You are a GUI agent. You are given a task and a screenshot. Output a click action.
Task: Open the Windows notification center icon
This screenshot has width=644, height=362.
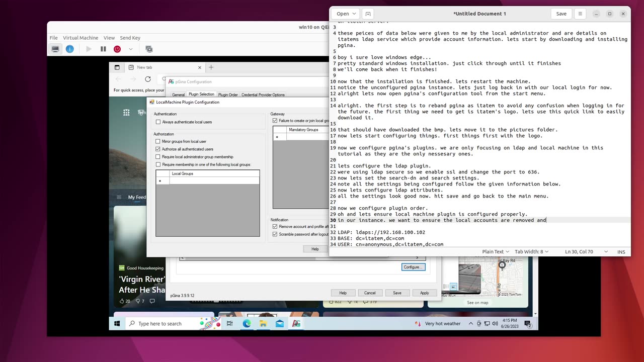pos(527,324)
